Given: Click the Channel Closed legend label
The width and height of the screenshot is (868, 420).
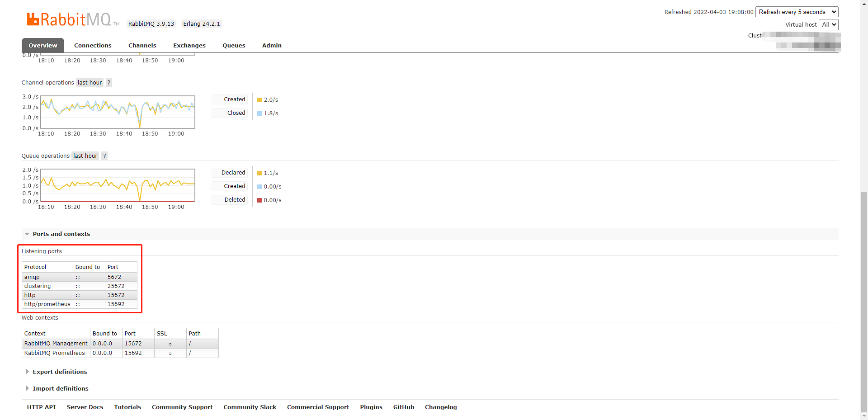Looking at the screenshot, I should (230, 113).
